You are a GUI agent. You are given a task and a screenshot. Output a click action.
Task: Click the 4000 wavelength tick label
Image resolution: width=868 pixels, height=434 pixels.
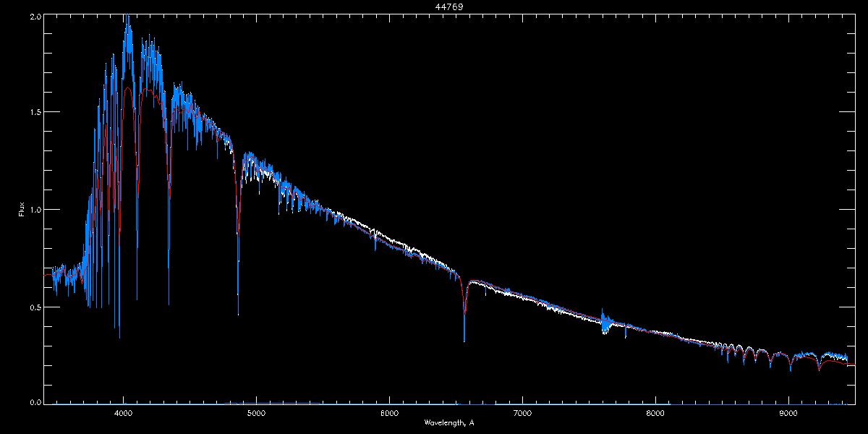click(123, 413)
